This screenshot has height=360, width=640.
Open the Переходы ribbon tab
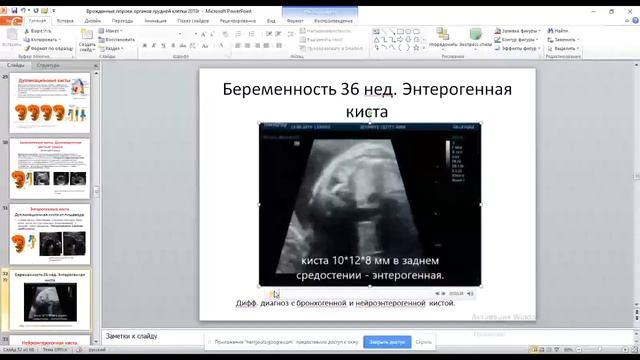122,20
